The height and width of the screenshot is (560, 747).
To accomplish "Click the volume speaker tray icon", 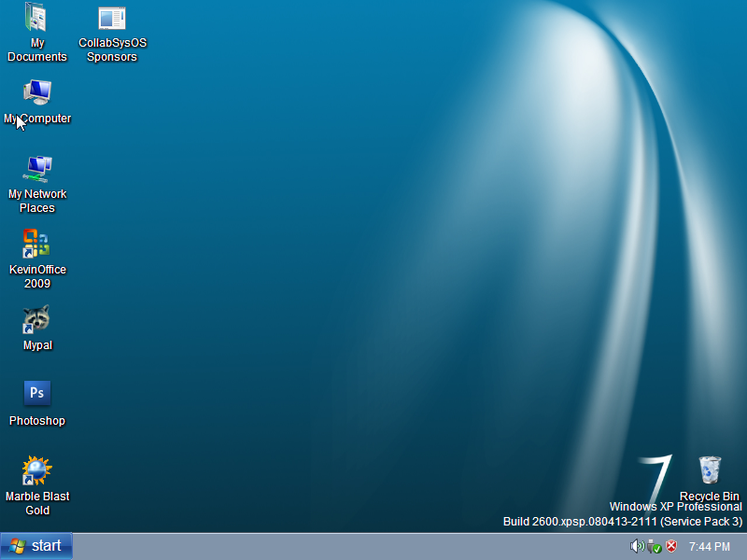I will pyautogui.click(x=637, y=546).
